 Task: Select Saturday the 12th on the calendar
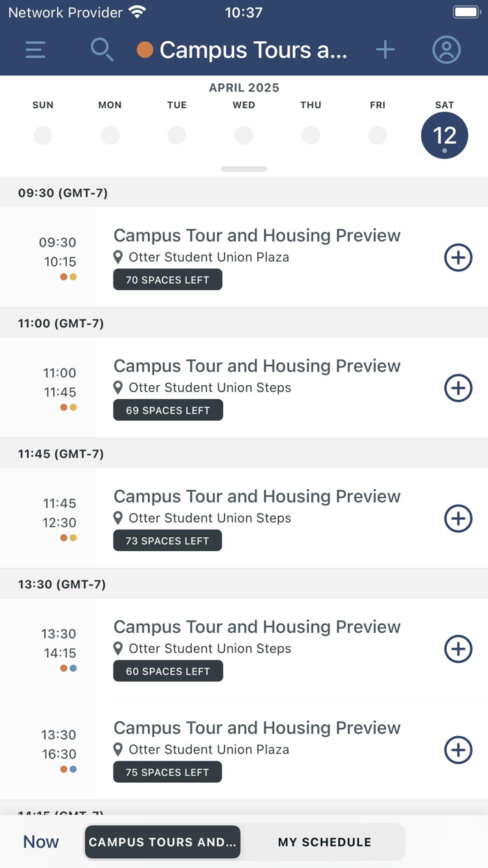click(x=444, y=135)
